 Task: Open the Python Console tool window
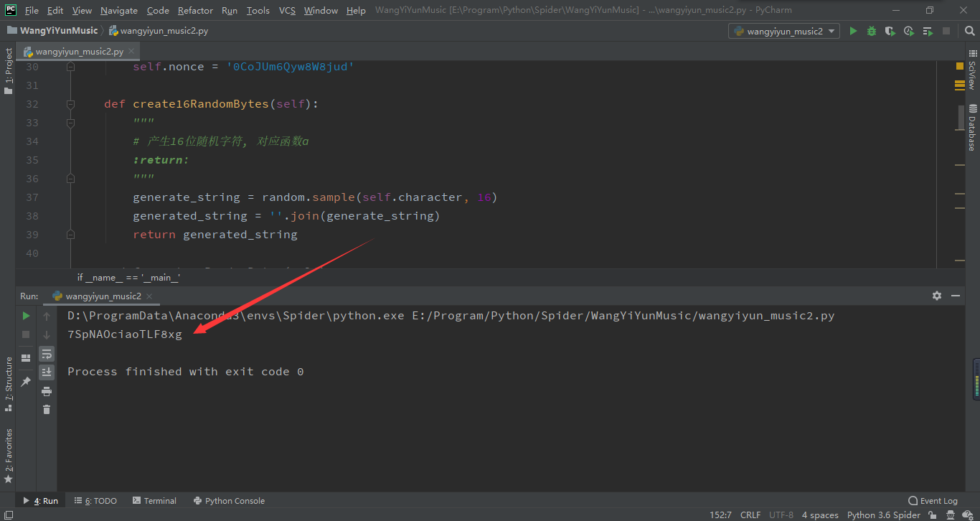[x=229, y=501]
